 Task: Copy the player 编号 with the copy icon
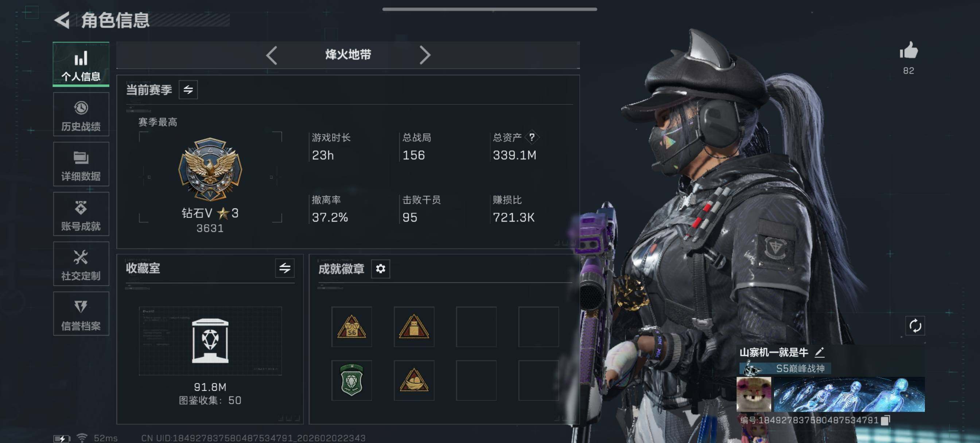[x=885, y=420]
